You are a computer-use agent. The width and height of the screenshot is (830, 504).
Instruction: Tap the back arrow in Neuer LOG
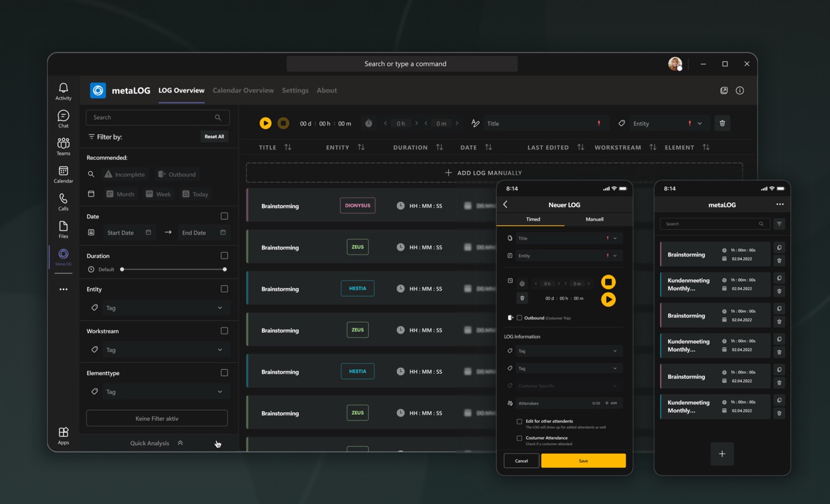[x=506, y=205]
